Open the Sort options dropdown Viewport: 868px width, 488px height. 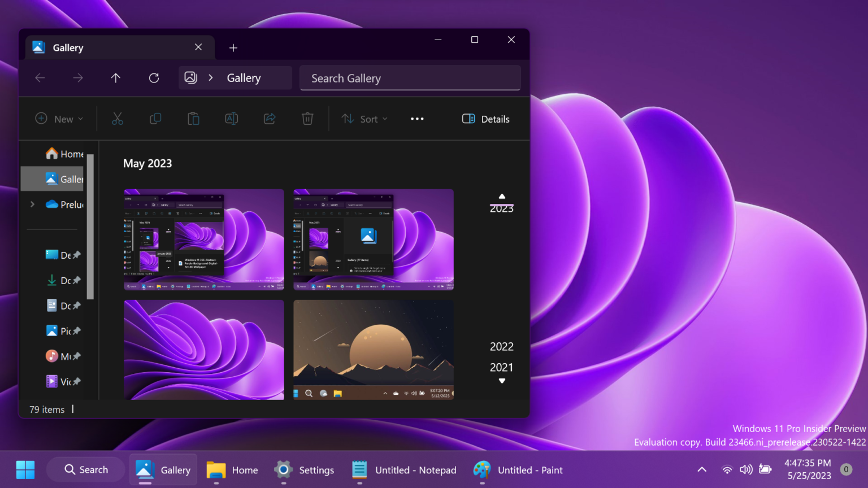364,119
